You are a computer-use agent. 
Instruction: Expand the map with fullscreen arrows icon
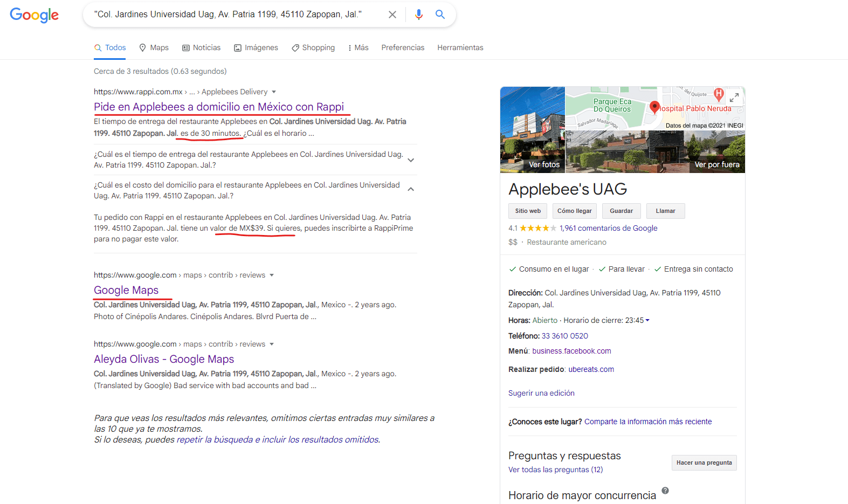pos(734,98)
